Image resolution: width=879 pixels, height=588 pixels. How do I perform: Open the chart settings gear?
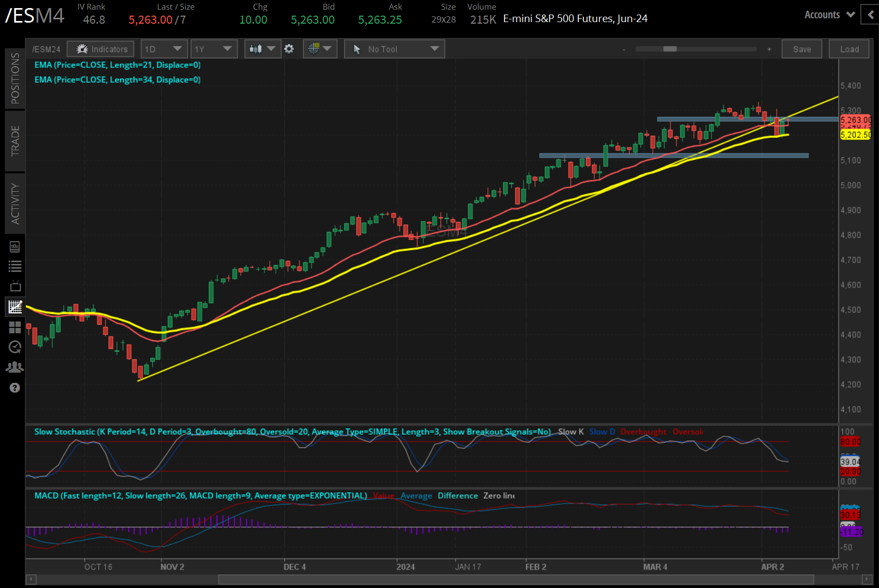click(x=289, y=49)
